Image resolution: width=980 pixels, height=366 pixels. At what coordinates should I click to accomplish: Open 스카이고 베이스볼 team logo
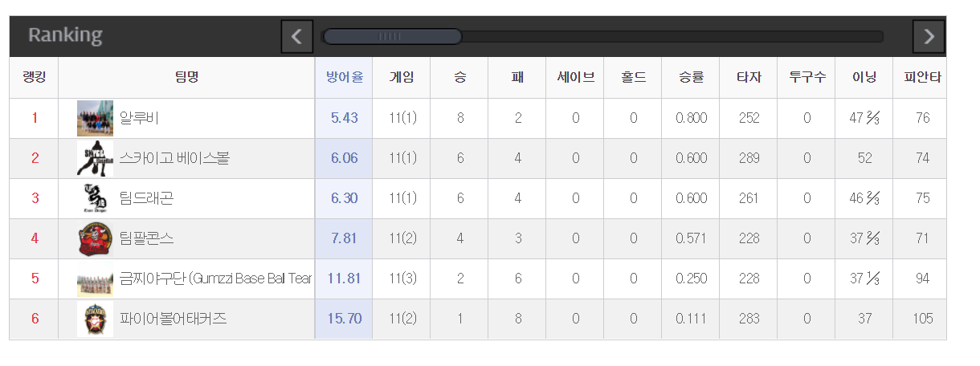[x=96, y=158]
